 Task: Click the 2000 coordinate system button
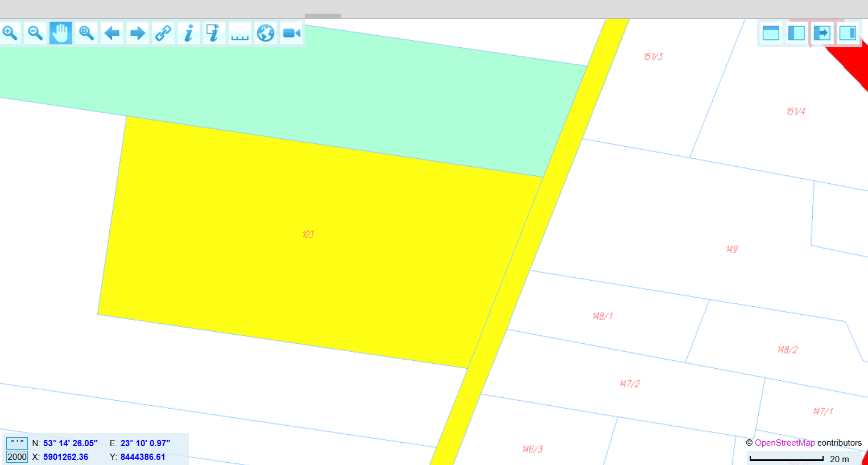point(17,456)
